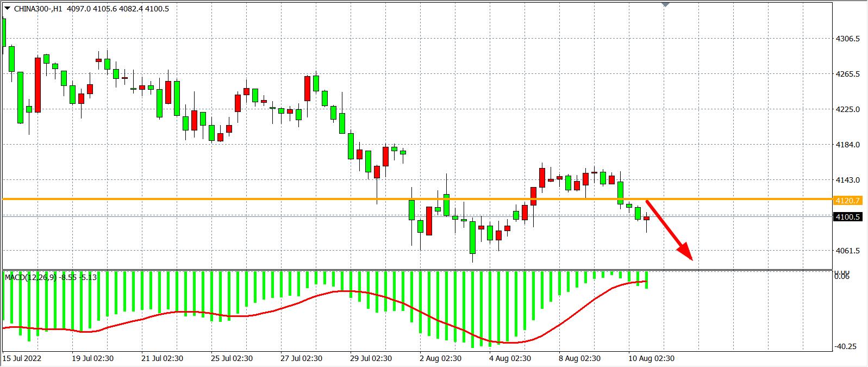Click the MACD(12,26,9) indicator label

tap(51, 277)
